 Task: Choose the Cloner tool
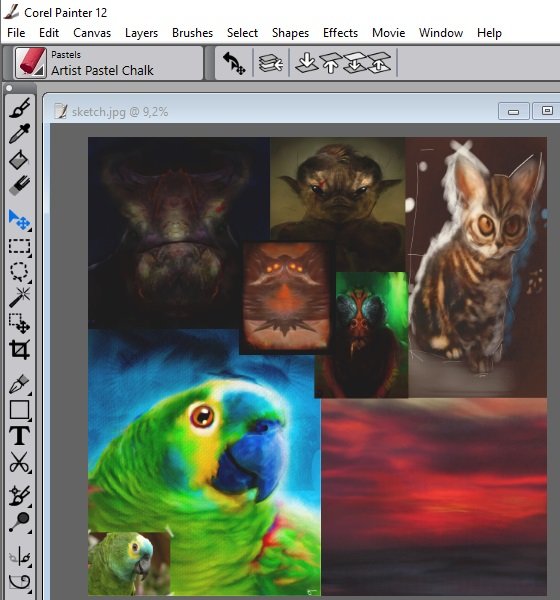coord(20,496)
